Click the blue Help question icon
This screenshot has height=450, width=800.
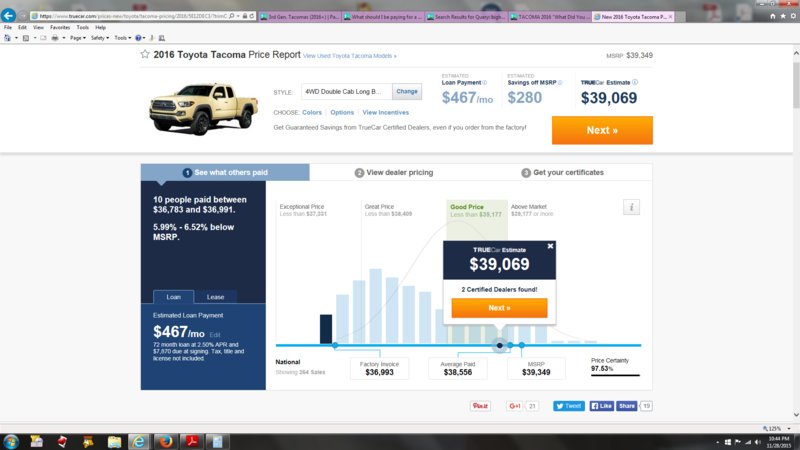[x=138, y=38]
